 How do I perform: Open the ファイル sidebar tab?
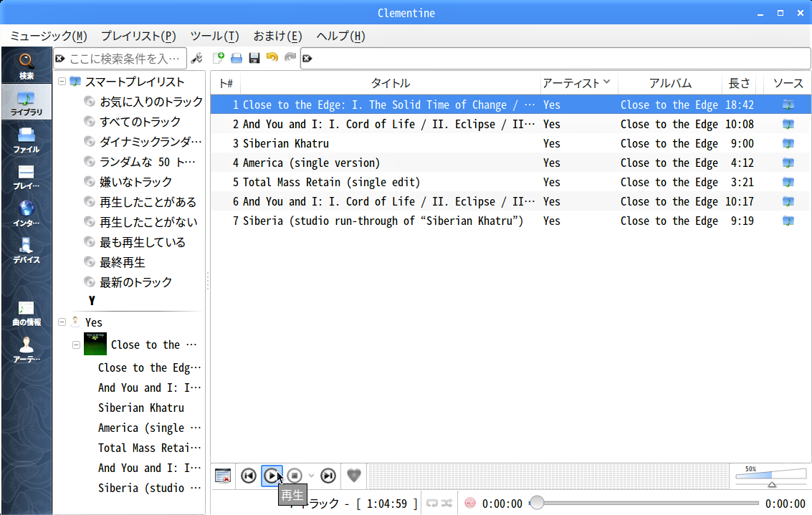27,140
